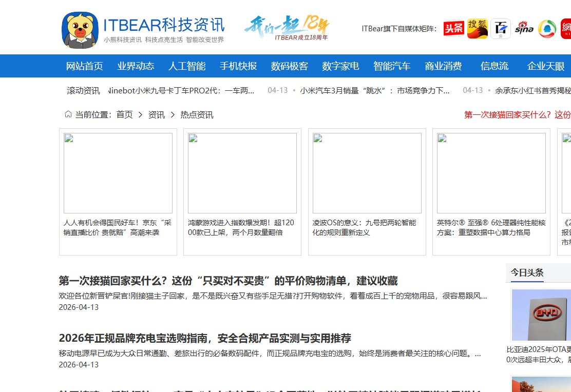
Task: Click the Intel Xeon 6 article thumbnail
Action: (x=491, y=173)
